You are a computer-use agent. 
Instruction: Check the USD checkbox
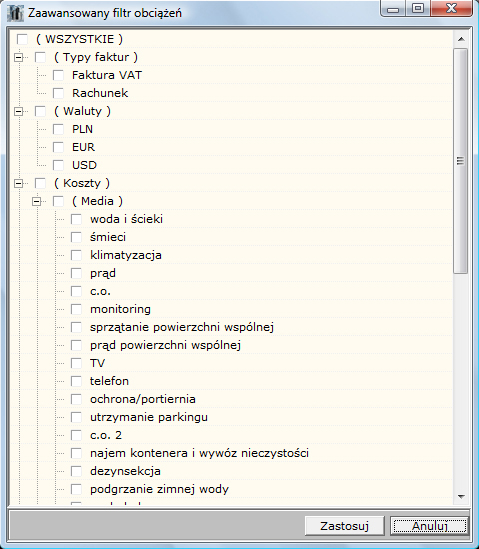click(x=58, y=165)
